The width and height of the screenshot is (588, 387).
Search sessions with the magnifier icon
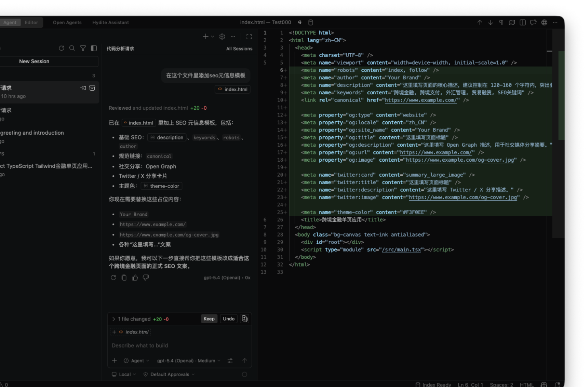[72, 48]
